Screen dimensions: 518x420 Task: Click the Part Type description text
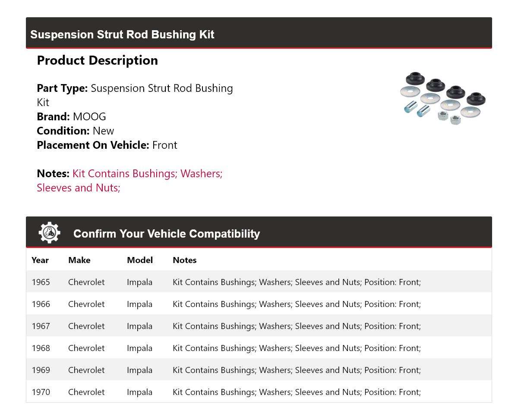pos(135,95)
